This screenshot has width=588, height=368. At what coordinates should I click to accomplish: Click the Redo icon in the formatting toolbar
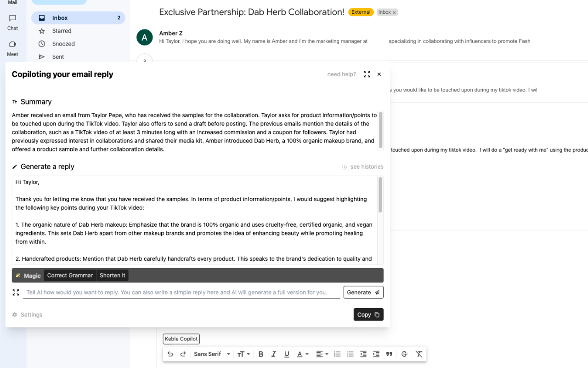point(183,354)
